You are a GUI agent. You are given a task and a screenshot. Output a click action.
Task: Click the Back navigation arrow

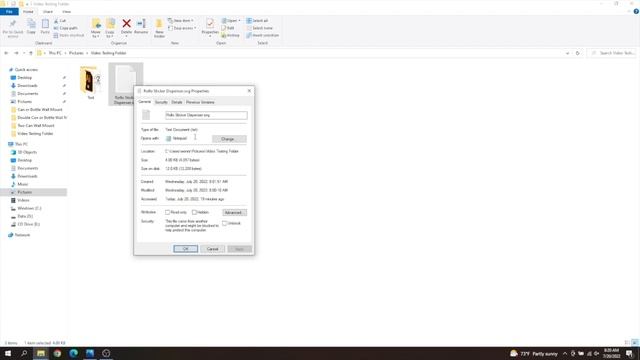6,53
